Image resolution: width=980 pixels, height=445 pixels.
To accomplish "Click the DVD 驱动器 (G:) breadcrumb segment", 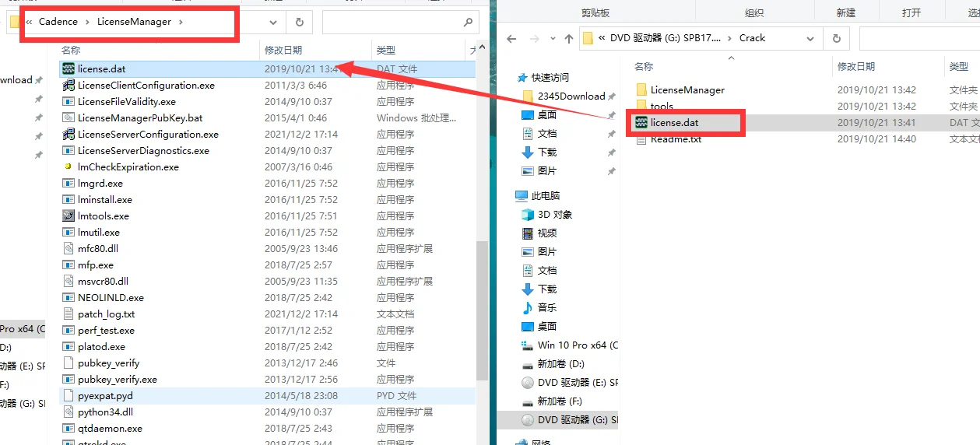I will pos(666,38).
